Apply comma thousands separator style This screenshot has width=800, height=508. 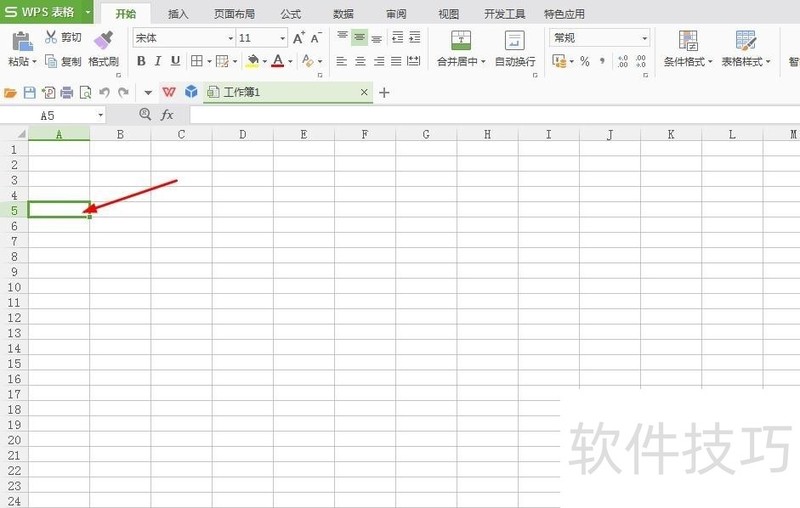(603, 62)
